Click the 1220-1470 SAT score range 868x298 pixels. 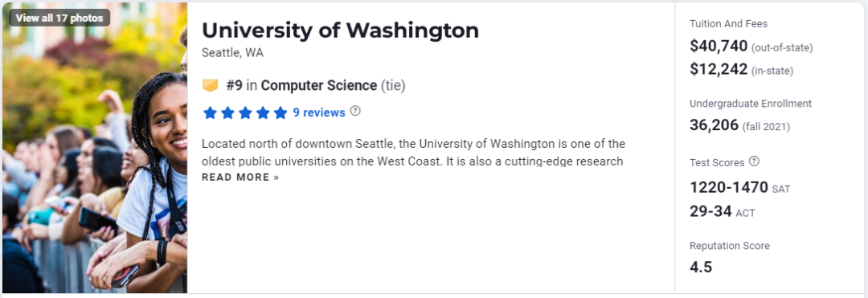tap(729, 188)
